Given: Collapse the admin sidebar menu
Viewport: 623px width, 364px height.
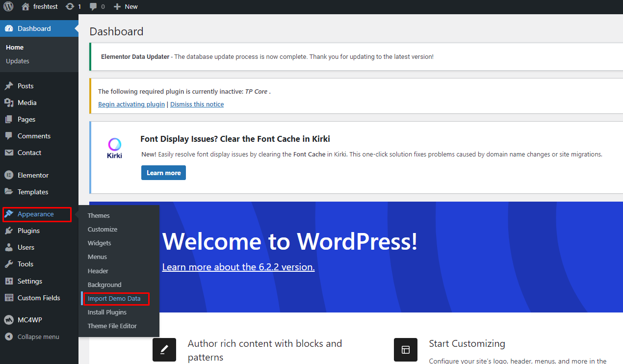Looking at the screenshot, I should [x=38, y=337].
